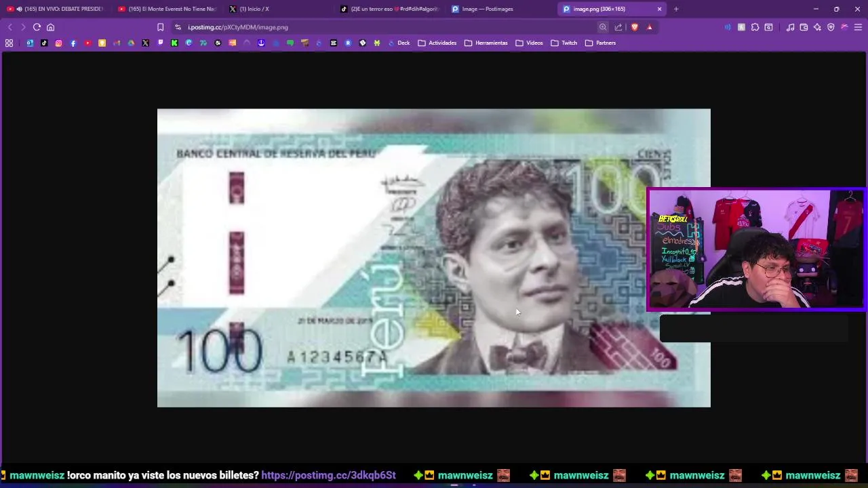This screenshot has width=868, height=488.
Task: Open the Google Drive bookmark icon
Action: pyautogui.click(x=131, y=43)
